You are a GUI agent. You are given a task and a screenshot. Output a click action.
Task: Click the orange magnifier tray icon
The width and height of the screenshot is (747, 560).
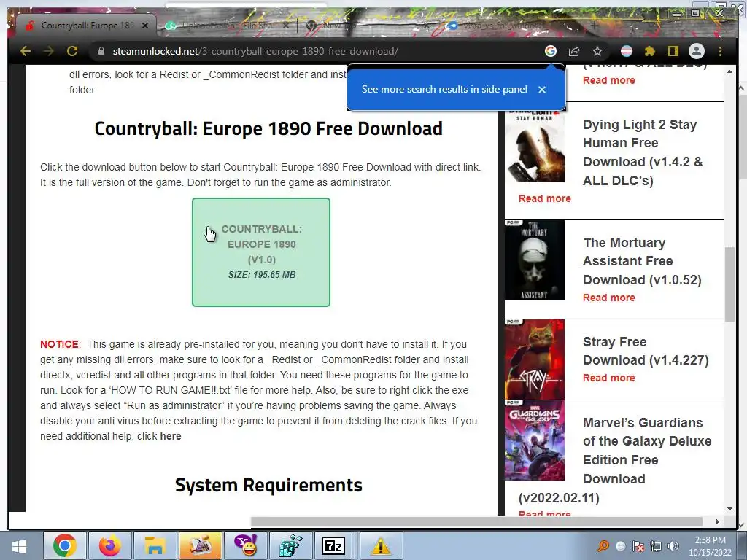[603, 546]
